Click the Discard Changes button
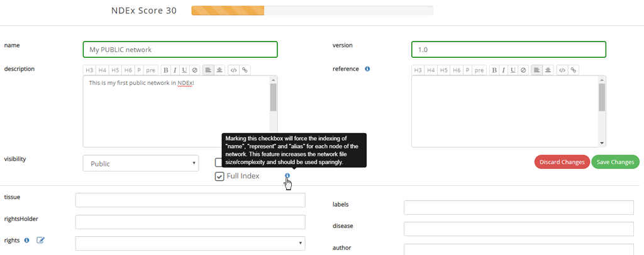644x255 pixels. [562, 162]
